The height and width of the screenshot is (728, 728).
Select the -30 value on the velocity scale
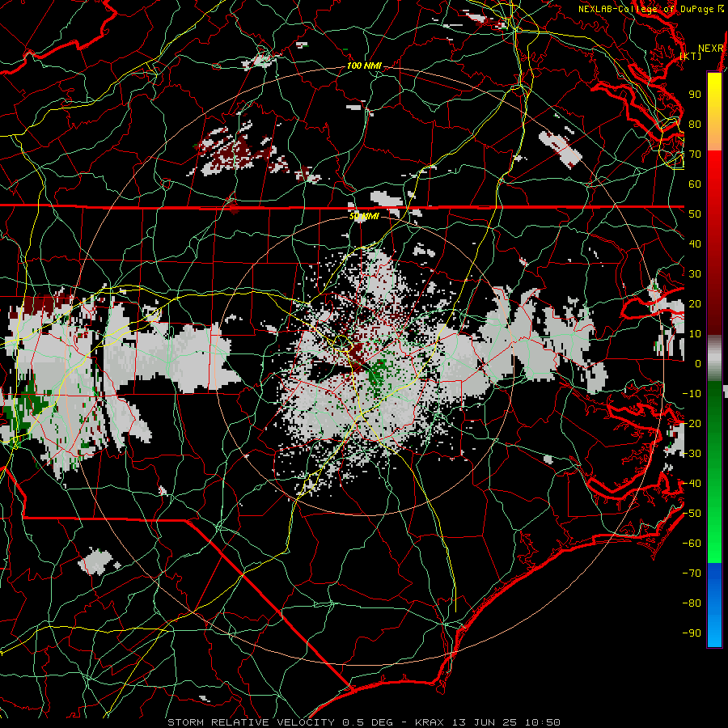[692, 454]
